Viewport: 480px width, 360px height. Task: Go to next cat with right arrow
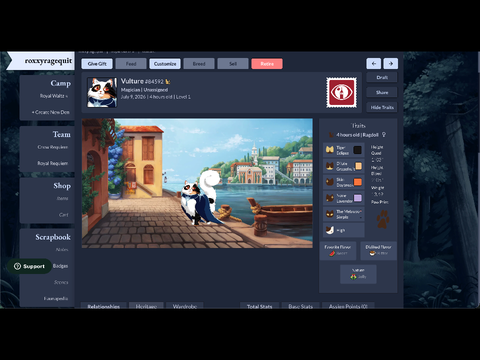[391, 63]
